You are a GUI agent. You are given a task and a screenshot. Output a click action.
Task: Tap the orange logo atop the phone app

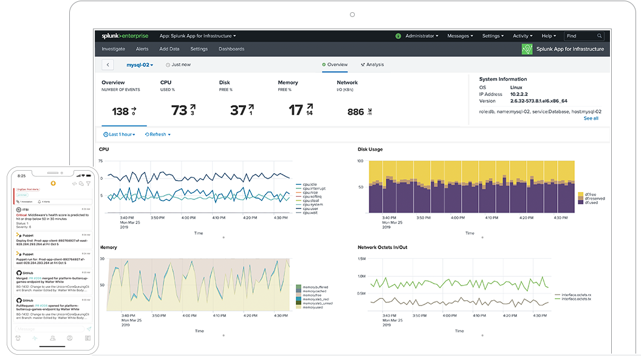click(x=53, y=183)
